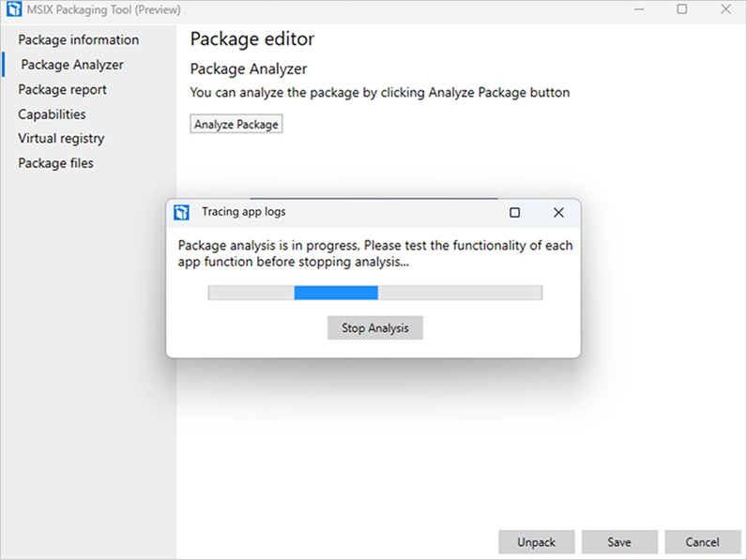Close the Tracing app logs dialog
The image size is (747, 560).
558,212
